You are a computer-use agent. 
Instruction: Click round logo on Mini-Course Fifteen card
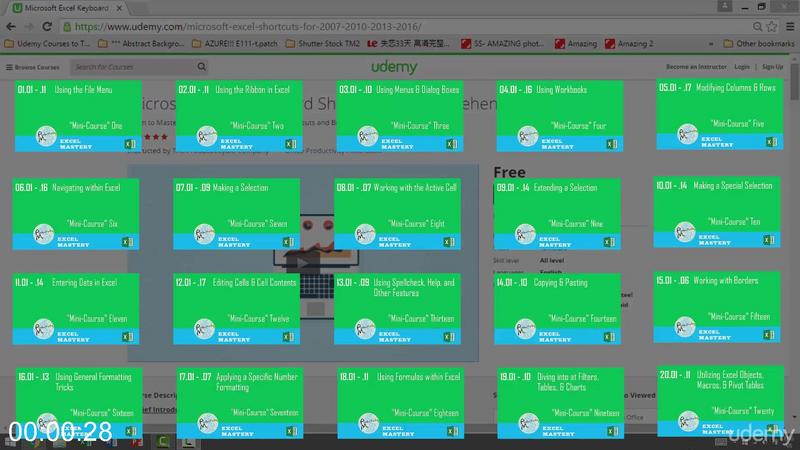pyautogui.click(x=685, y=327)
